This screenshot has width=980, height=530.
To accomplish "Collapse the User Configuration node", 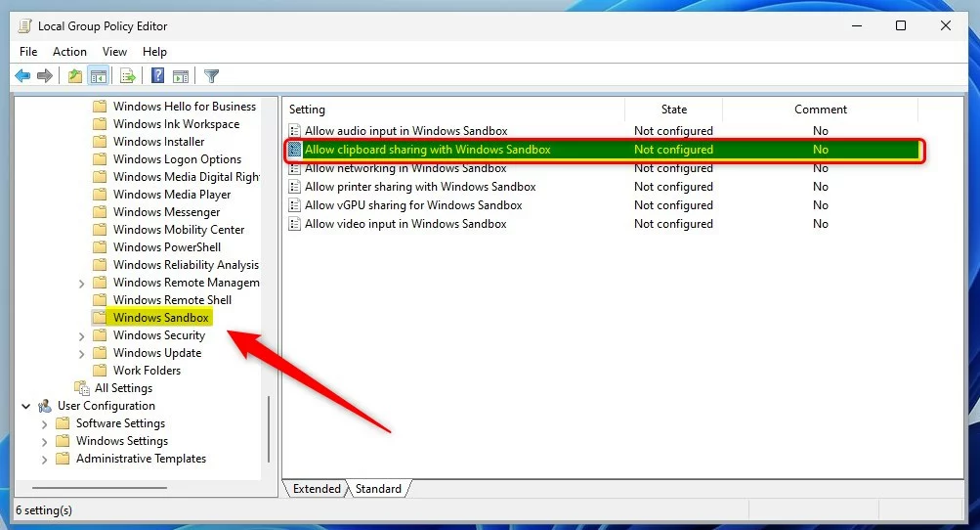I will pos(25,406).
